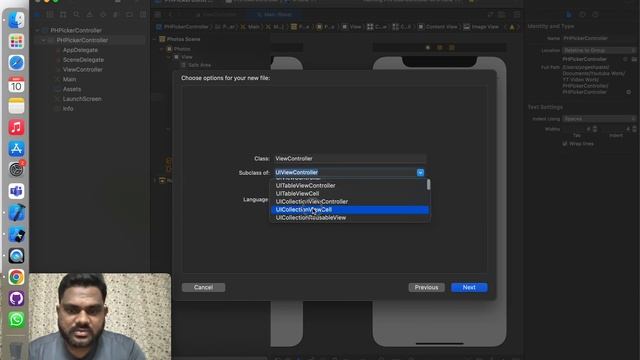Open WhatsApp from the dock
This screenshot has height=360, width=640.
16,320
